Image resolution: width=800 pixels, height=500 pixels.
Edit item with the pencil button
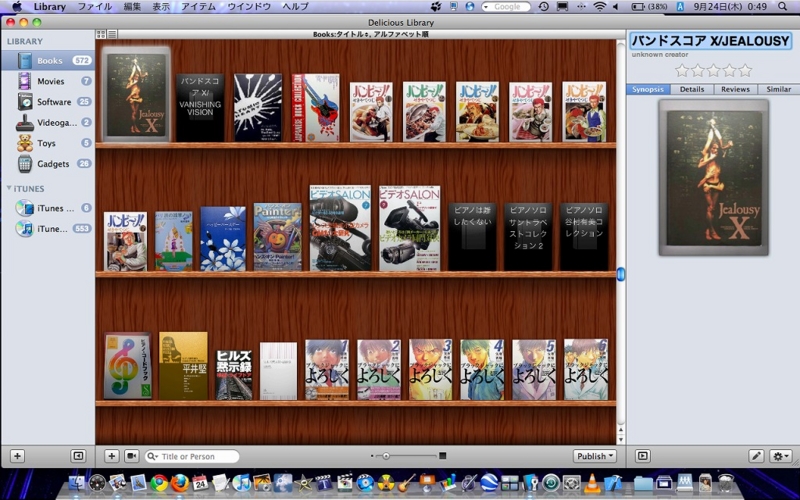[756, 456]
